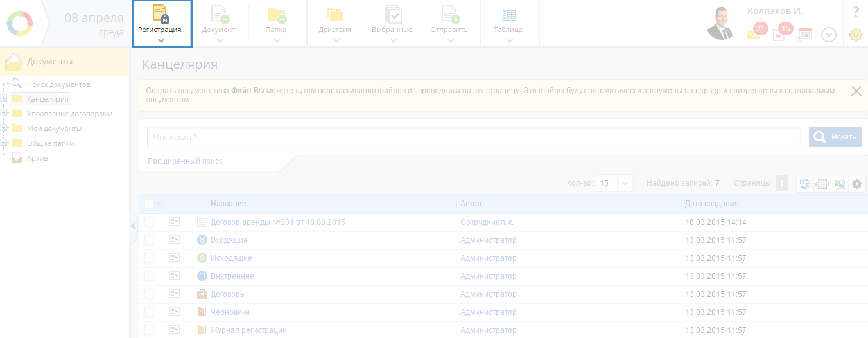Viewport: 868px width, 338px height.
Task: Expand the Управление договорами tree node
Action: (4, 114)
